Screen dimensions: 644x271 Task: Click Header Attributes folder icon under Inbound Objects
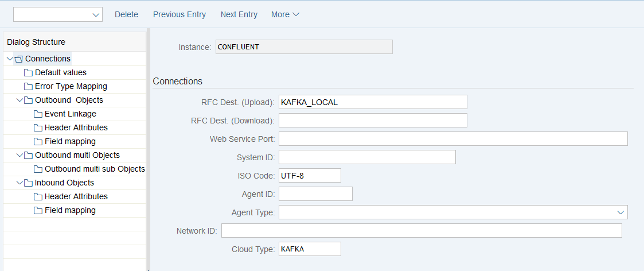pos(38,196)
